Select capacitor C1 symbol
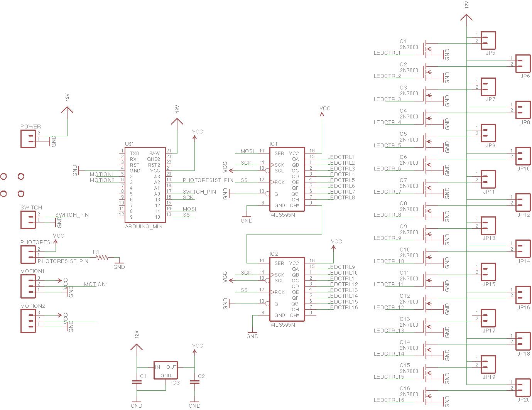Screen dimensions: 532x410 coord(137,382)
